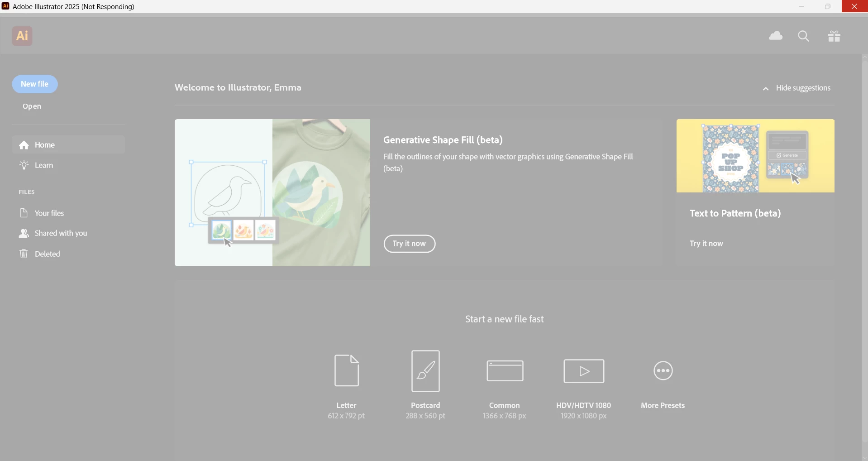
Task: Click the Open button
Action: 32,106
